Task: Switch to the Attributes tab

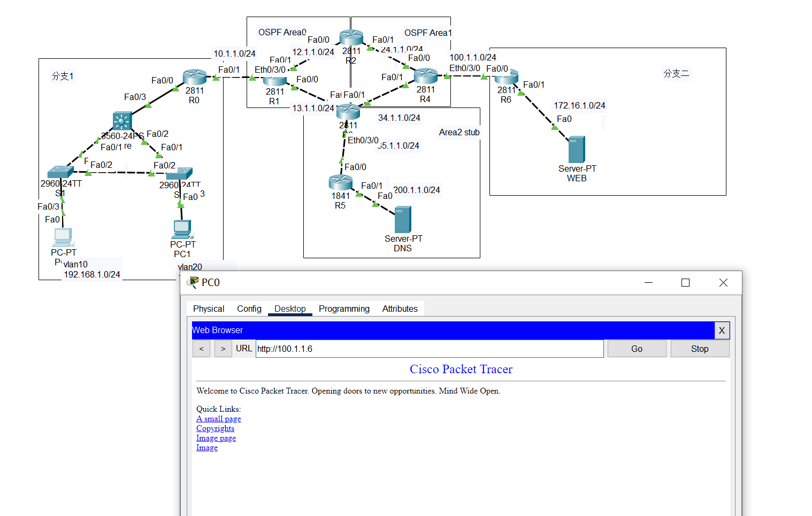Action: click(400, 309)
